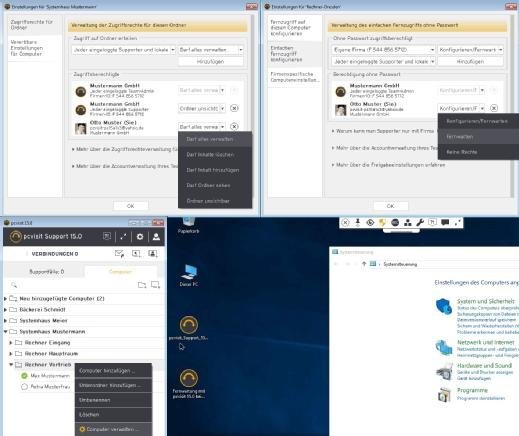Choose 'Fernwarten' in the remote rights menu
The height and width of the screenshot is (436, 519).
click(x=478, y=137)
